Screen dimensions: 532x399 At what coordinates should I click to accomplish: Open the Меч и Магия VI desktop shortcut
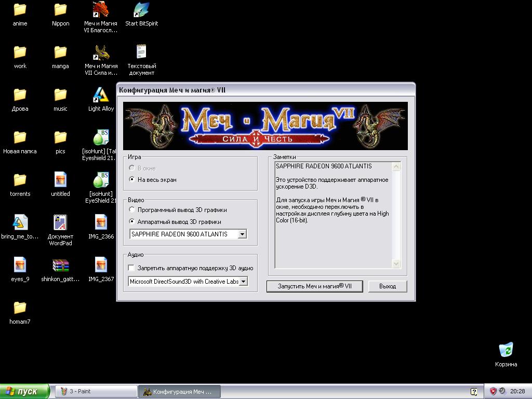[101, 10]
